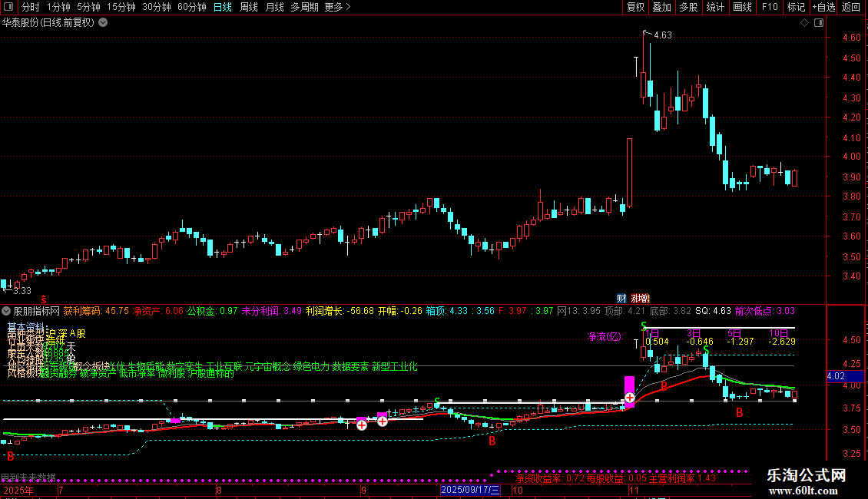The image size is (868, 499).
Task: Click the 2025年 year label on timeline
Action: pyautogui.click(x=18, y=490)
